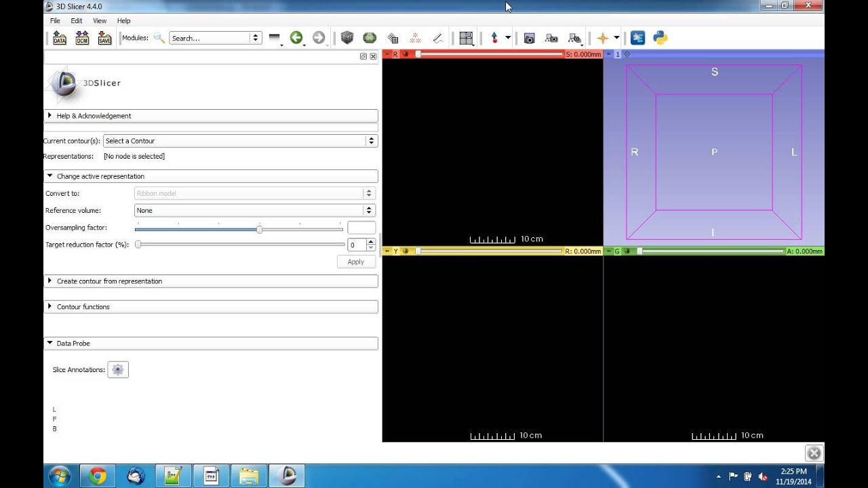
Task: Expand Contour functions section
Action: click(x=211, y=307)
